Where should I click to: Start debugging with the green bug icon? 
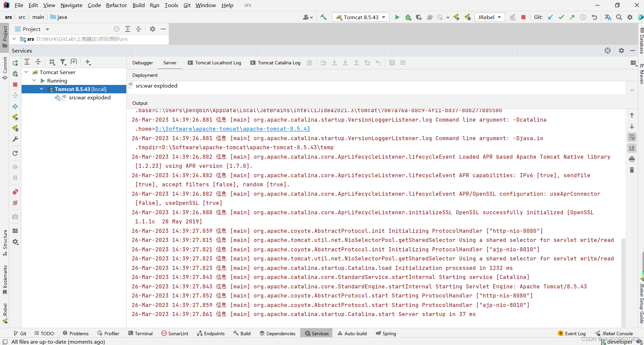pos(408,17)
